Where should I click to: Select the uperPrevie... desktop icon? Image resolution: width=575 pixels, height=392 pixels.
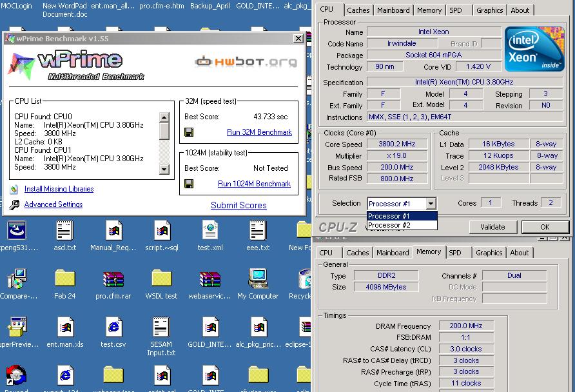[x=17, y=327]
